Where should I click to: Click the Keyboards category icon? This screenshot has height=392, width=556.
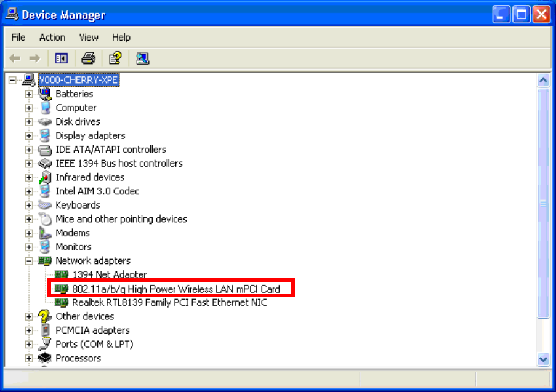coord(45,205)
